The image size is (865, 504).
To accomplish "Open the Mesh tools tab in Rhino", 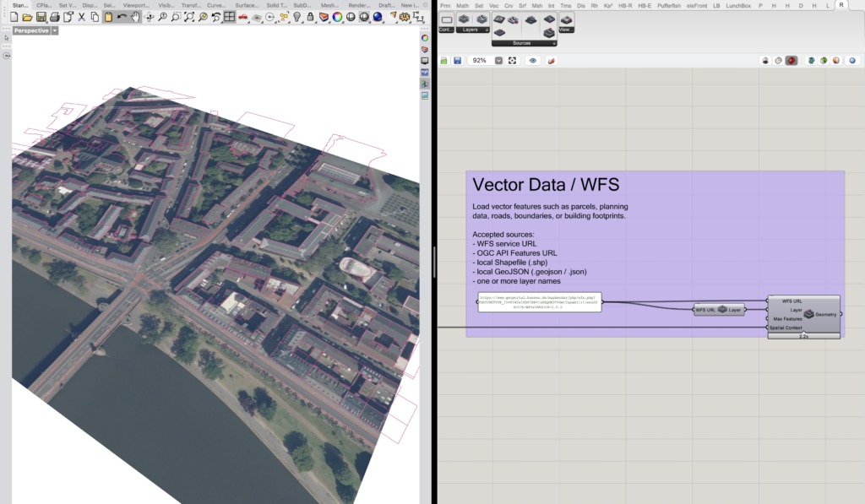I will tap(329, 5).
